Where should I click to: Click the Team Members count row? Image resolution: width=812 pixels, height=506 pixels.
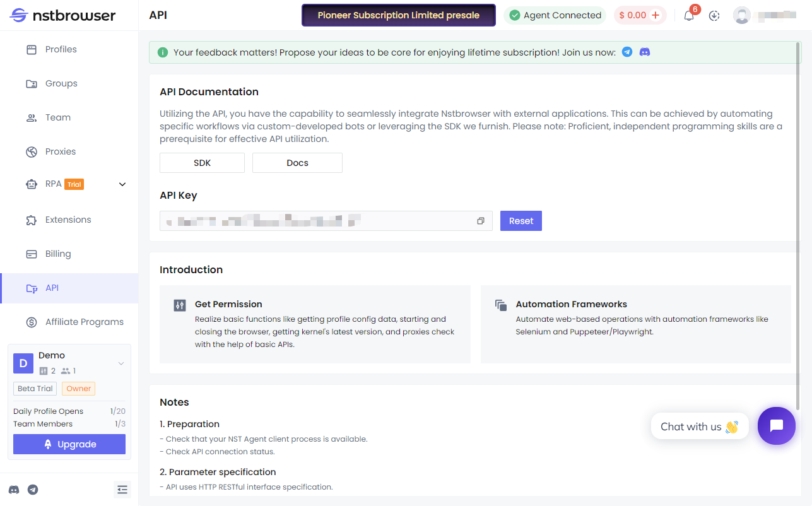(69, 424)
